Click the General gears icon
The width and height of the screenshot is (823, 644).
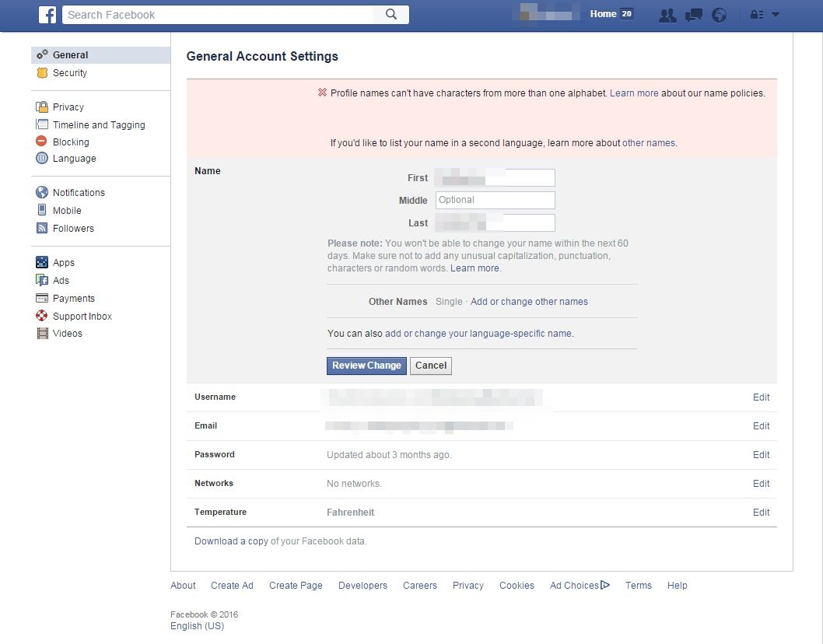42,54
